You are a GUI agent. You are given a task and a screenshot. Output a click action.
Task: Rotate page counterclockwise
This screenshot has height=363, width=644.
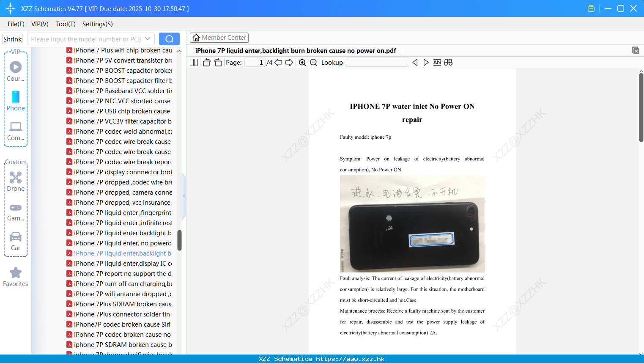coord(206,63)
